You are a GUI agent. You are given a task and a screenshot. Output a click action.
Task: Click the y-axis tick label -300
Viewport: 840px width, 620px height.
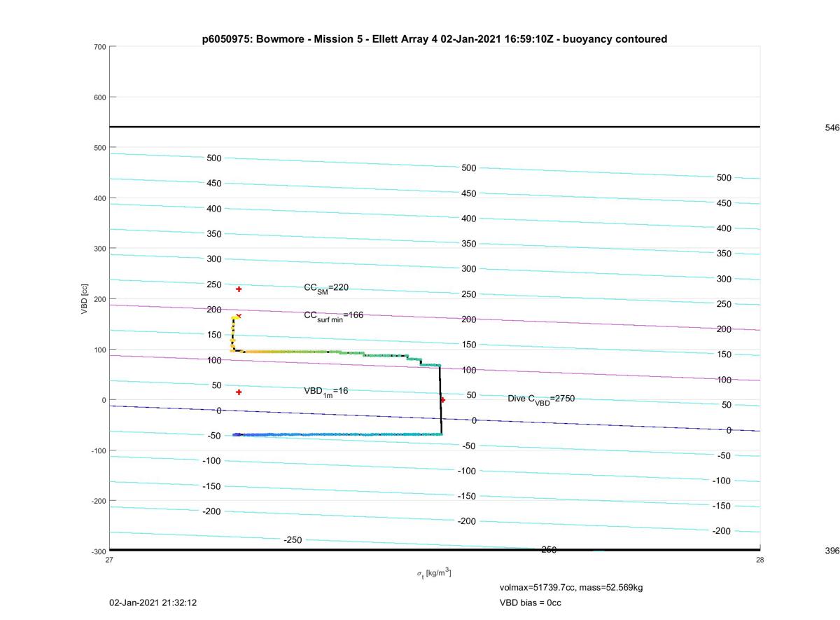pyautogui.click(x=99, y=551)
